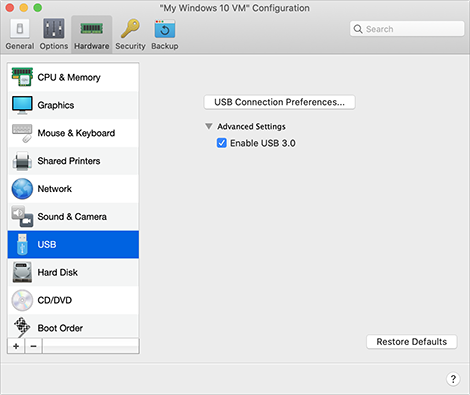Select Hard Disk label in the sidebar
Screen dimensions: 470x395
(58, 272)
